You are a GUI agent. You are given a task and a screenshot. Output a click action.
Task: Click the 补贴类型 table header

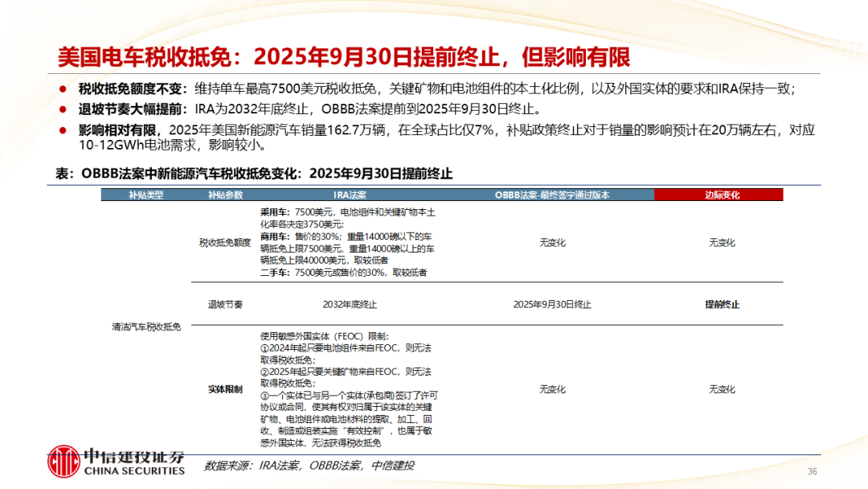pos(145,195)
